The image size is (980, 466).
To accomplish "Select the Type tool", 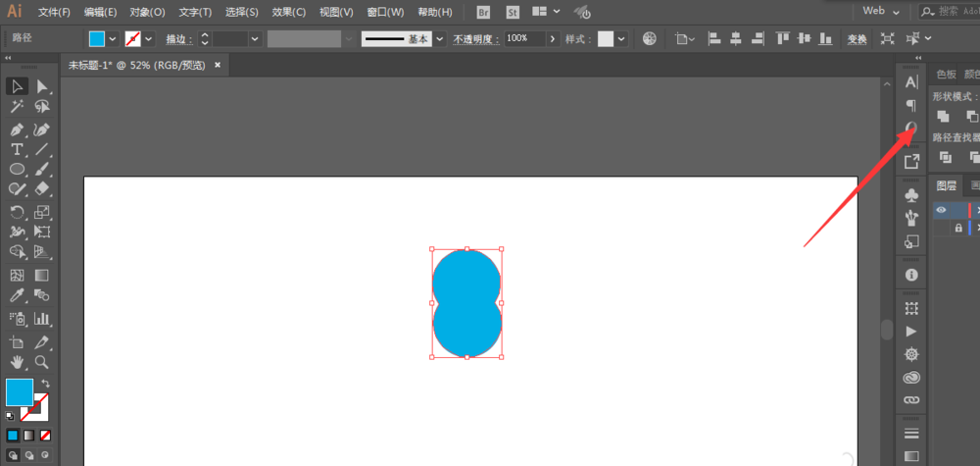I will pyautogui.click(x=18, y=149).
